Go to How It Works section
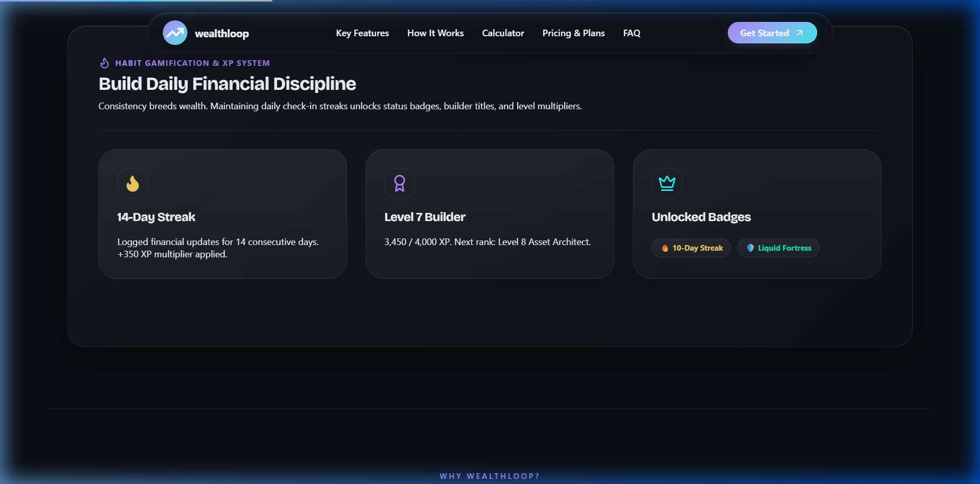The height and width of the screenshot is (484, 980). [x=435, y=33]
